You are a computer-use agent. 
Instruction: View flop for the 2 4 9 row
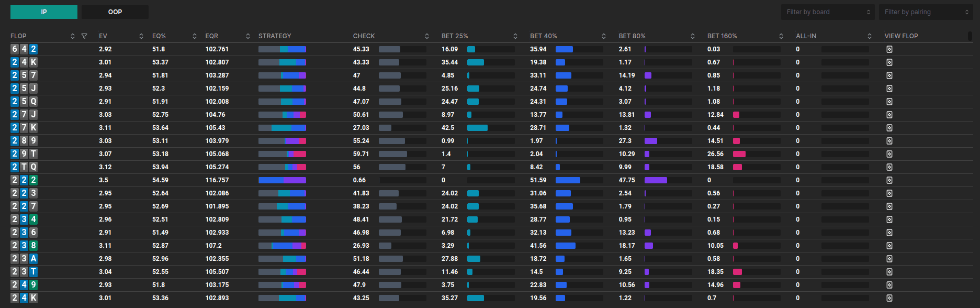pyautogui.click(x=889, y=285)
